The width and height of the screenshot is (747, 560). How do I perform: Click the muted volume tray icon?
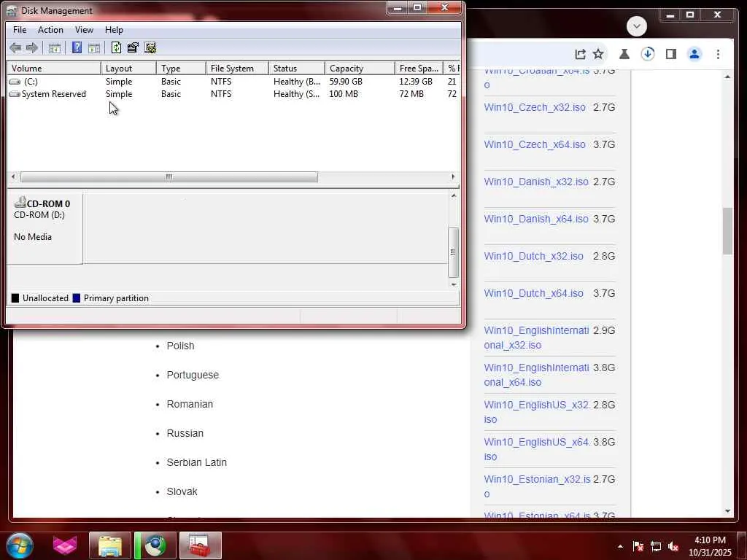(x=673, y=547)
